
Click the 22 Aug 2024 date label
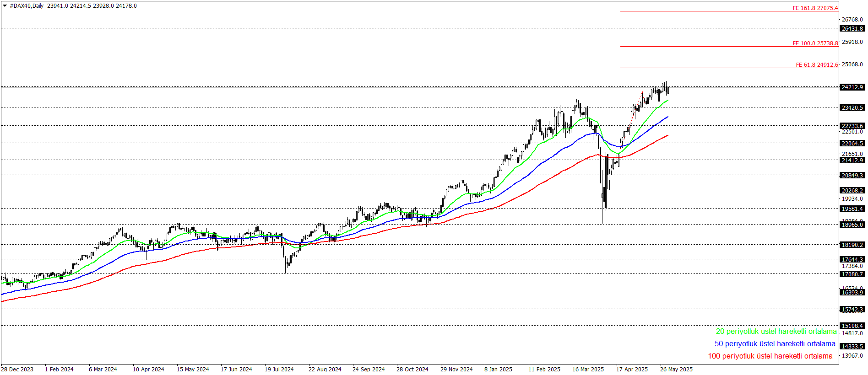click(325, 369)
